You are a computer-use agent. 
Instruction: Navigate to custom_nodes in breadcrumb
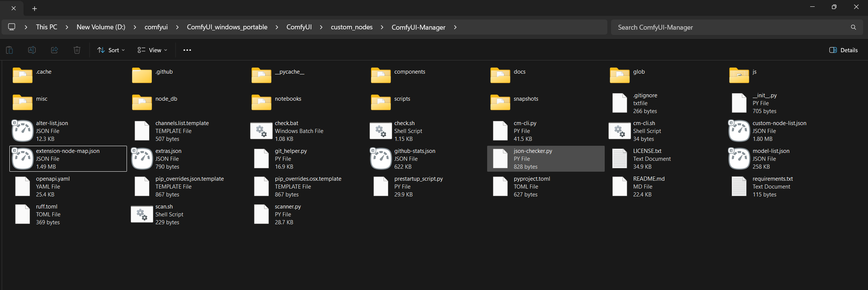click(x=352, y=27)
